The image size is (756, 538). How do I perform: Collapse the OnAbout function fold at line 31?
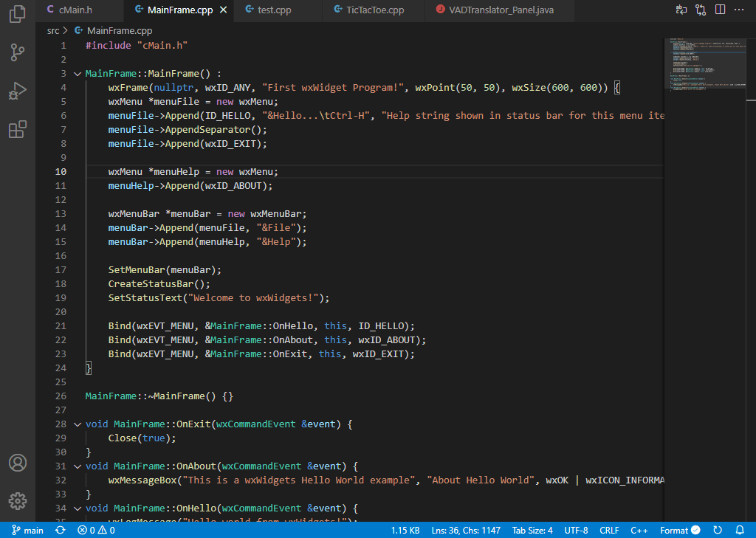click(77, 466)
